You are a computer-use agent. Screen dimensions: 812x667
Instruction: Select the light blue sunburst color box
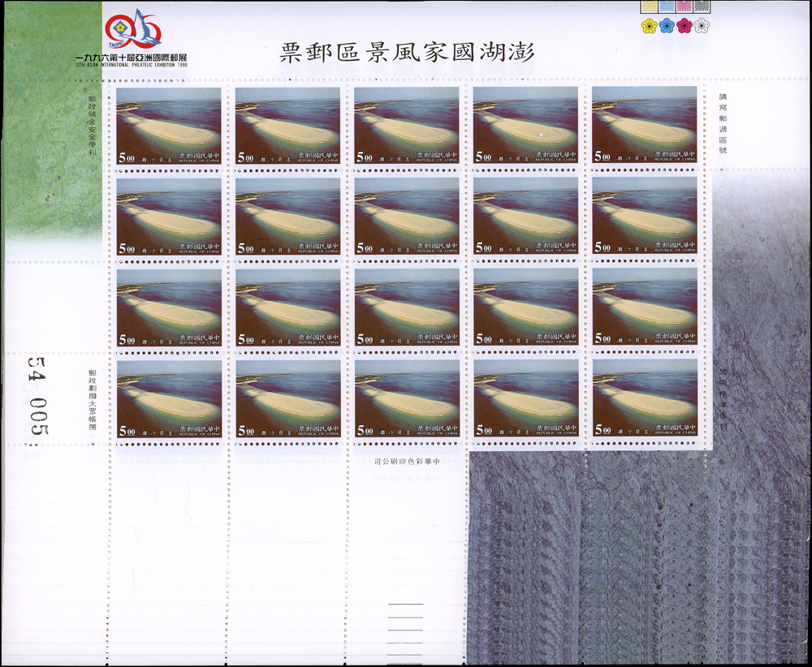pos(667,6)
